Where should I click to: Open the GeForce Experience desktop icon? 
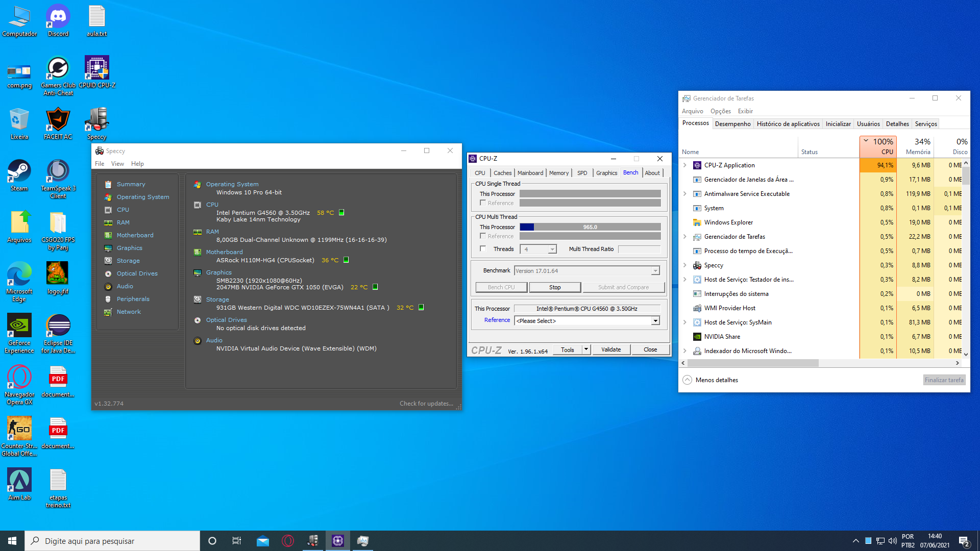click(19, 333)
